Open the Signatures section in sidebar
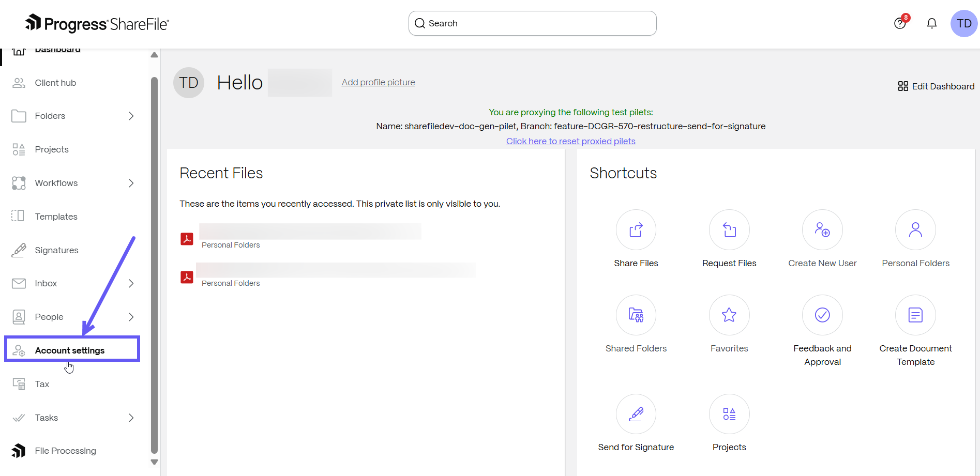 [x=56, y=250]
